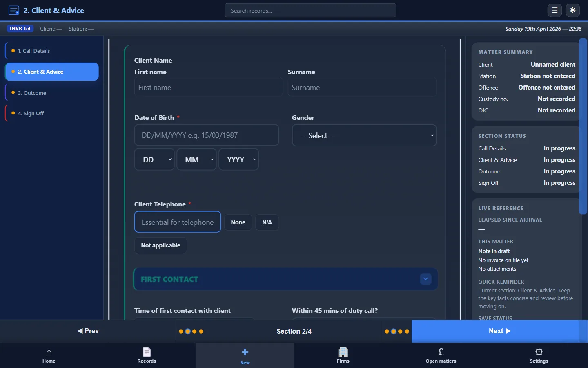Click Custody no. 'Not recorded' value
Image resolution: width=588 pixels, height=368 pixels.
[557, 99]
